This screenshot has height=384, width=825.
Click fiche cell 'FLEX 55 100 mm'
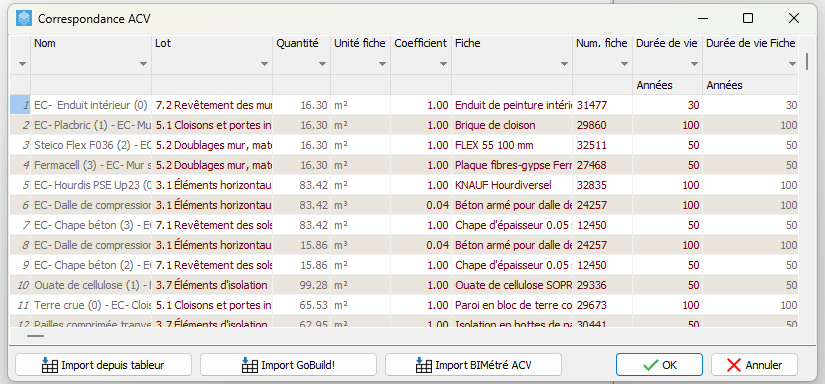pos(512,145)
